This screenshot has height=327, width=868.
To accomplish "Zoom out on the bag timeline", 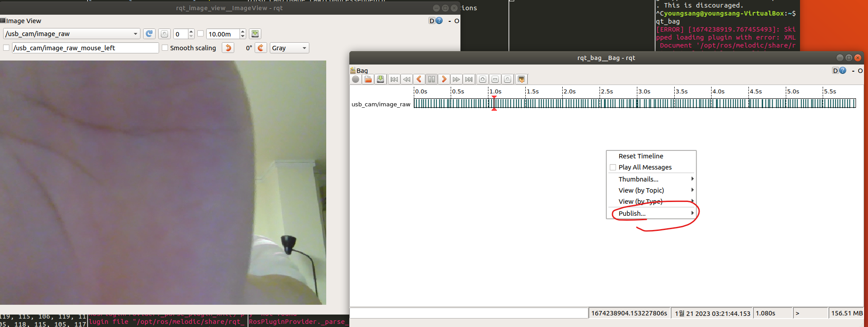I will (x=495, y=79).
